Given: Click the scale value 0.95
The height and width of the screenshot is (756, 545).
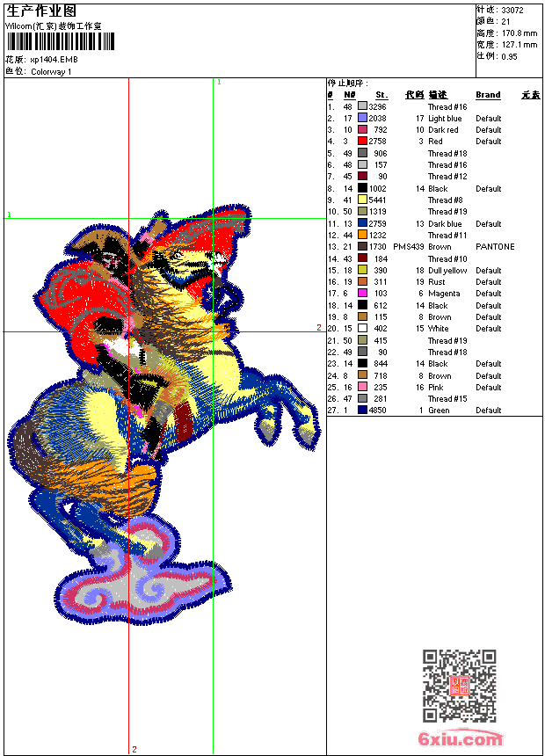Looking at the screenshot, I should coord(509,57).
